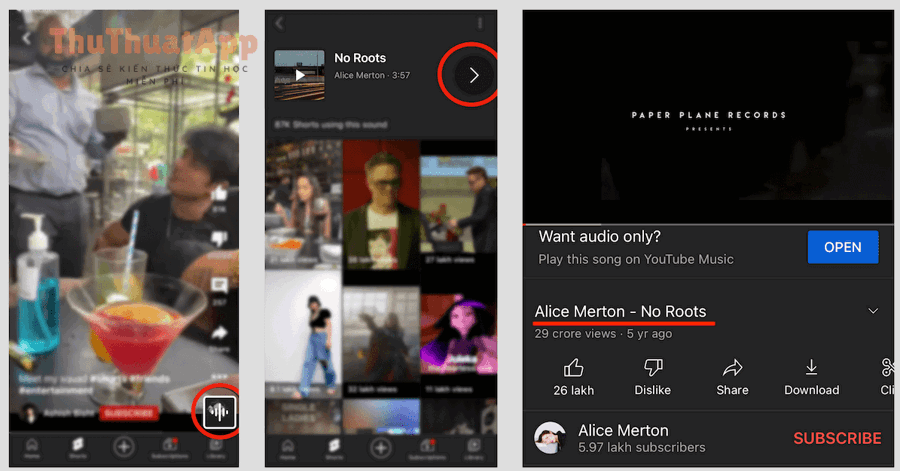Go to Home in the Shorts player nav
The image size is (900, 471).
click(x=32, y=448)
